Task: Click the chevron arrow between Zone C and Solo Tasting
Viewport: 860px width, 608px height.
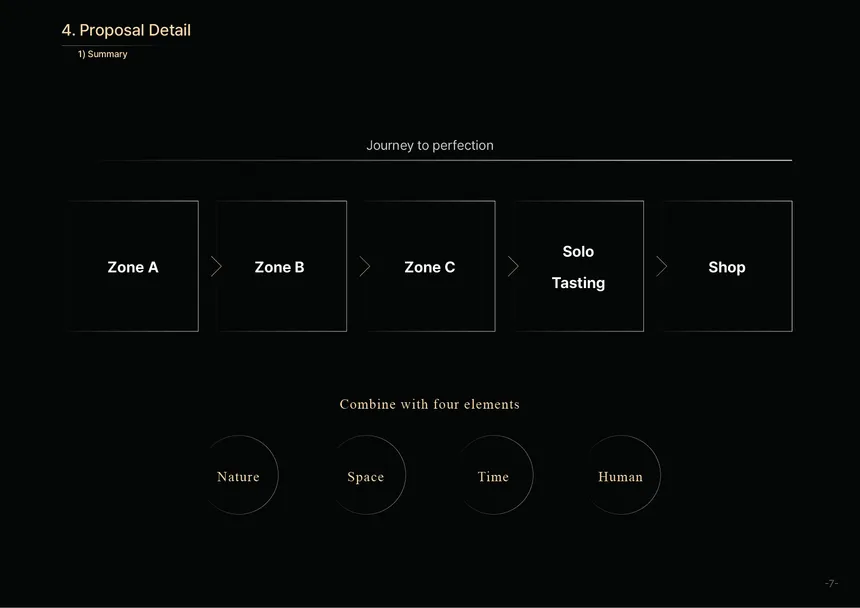Action: pos(513,266)
